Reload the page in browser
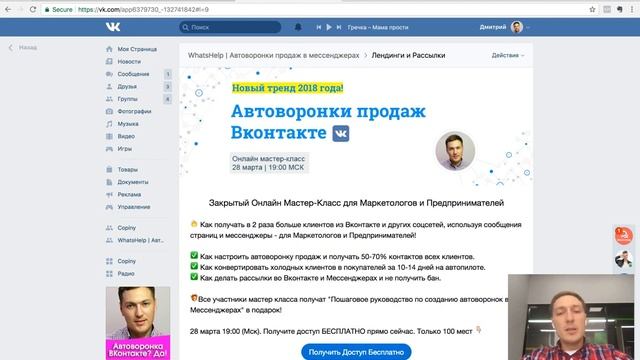The height and width of the screenshot is (360, 640). pyautogui.click(x=33, y=9)
